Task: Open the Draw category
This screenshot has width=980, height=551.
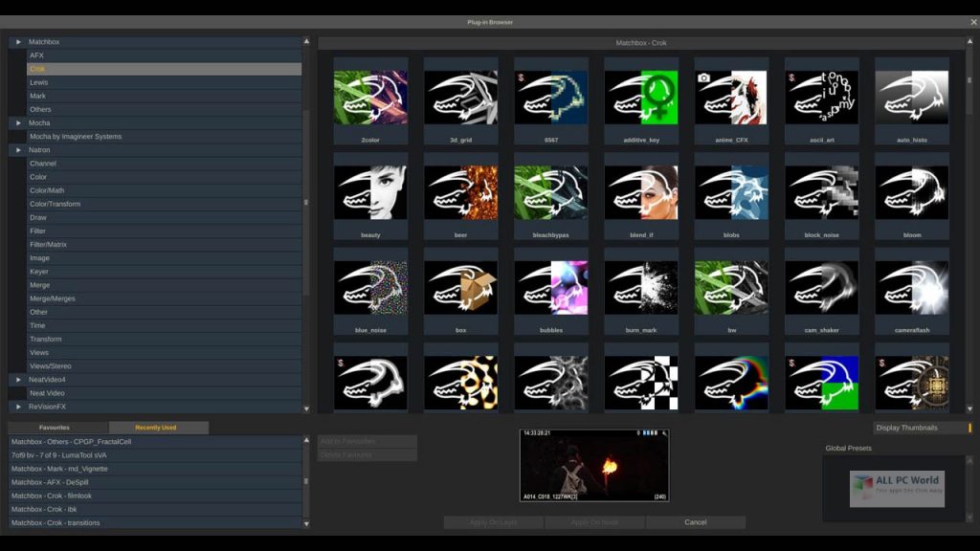Action: click(164, 217)
